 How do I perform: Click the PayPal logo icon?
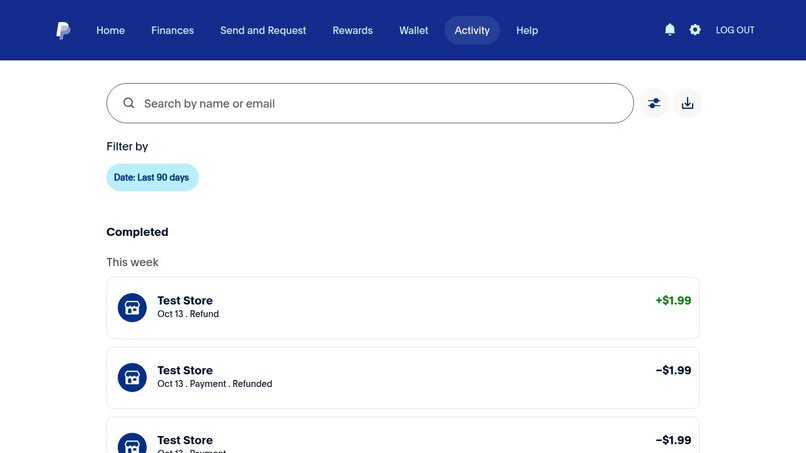click(x=63, y=30)
